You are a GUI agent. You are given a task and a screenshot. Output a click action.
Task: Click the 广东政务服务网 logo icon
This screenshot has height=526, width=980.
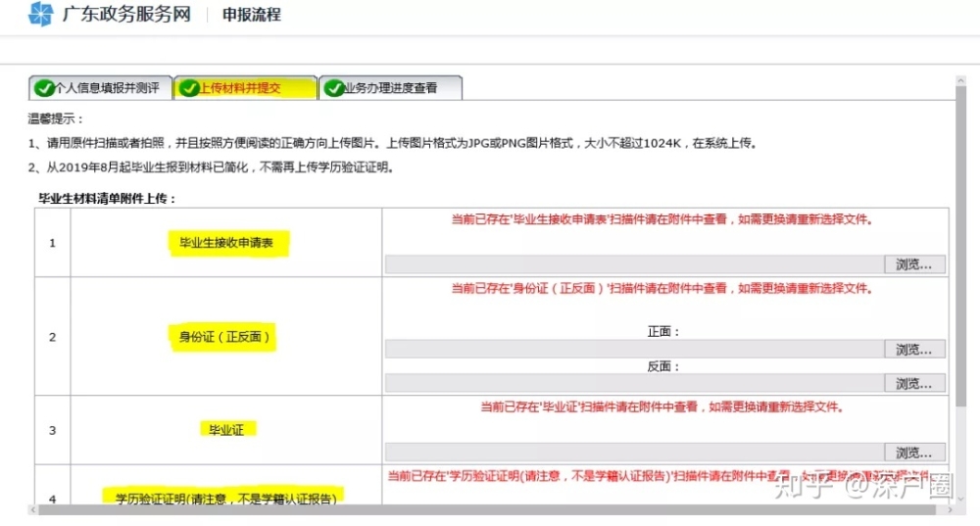point(40,14)
